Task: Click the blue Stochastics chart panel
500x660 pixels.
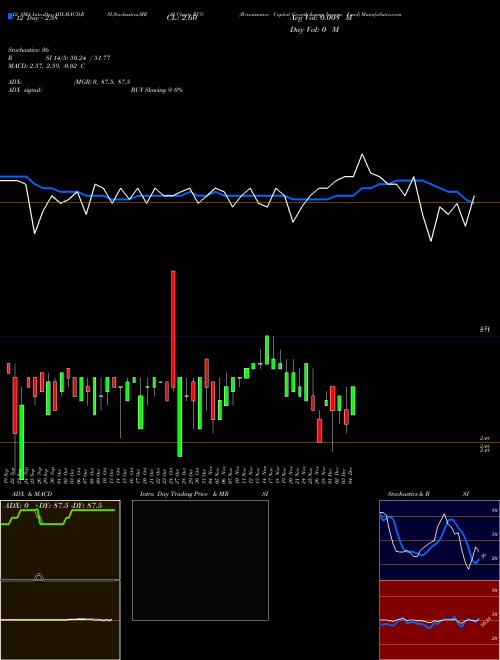Action: (439, 540)
